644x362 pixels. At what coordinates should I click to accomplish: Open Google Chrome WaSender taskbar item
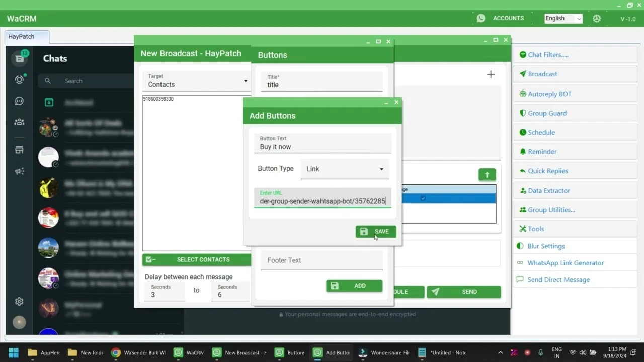click(x=138, y=352)
